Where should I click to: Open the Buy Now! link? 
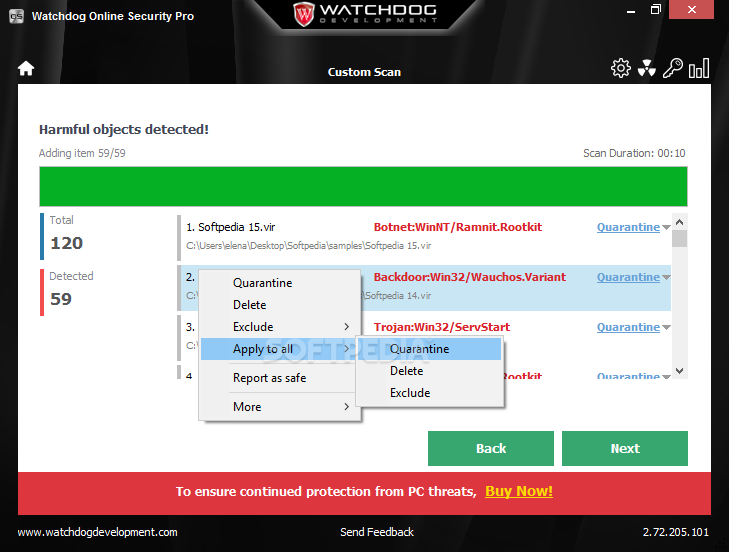tap(519, 492)
